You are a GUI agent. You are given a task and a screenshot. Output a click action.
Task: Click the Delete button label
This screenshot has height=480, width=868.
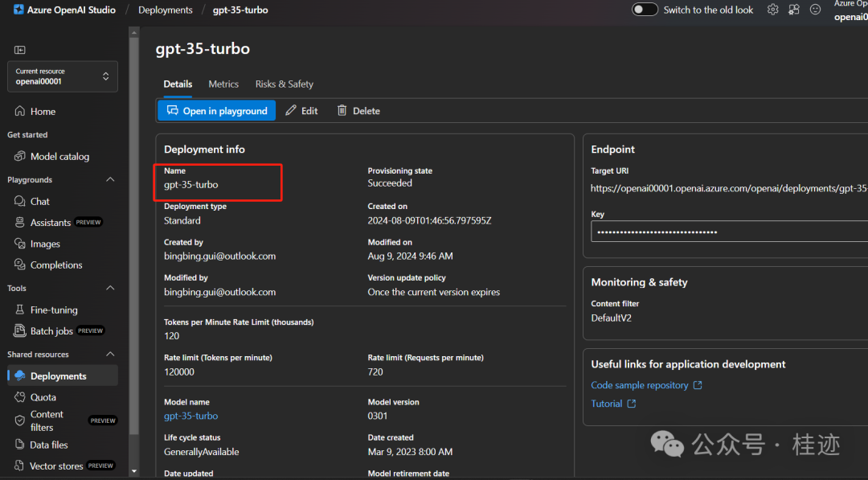(x=366, y=111)
